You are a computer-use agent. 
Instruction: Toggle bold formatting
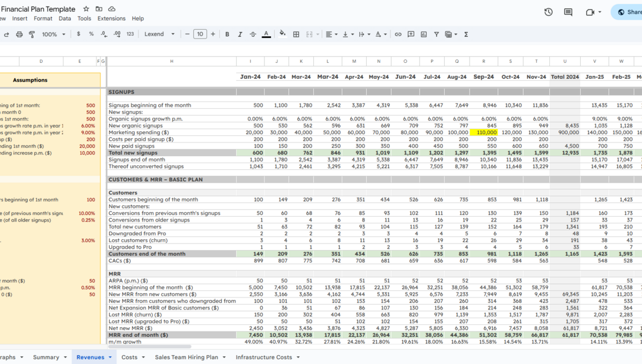[x=227, y=34]
